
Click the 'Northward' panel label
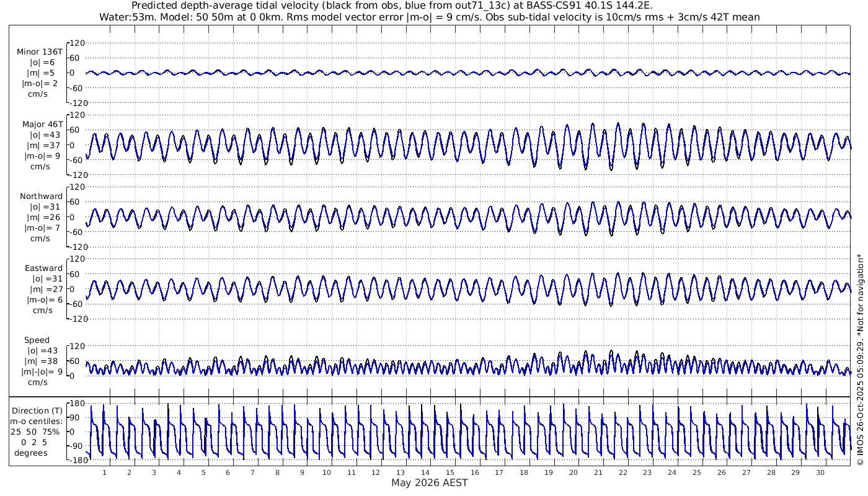(41, 197)
